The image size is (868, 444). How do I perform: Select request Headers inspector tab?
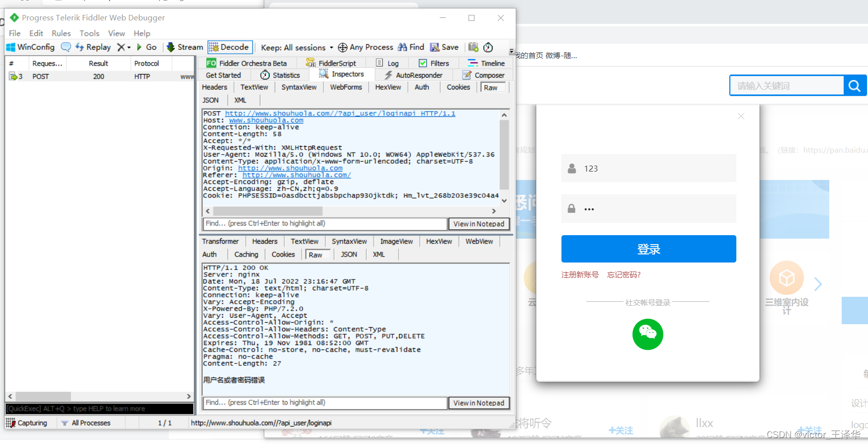click(215, 87)
